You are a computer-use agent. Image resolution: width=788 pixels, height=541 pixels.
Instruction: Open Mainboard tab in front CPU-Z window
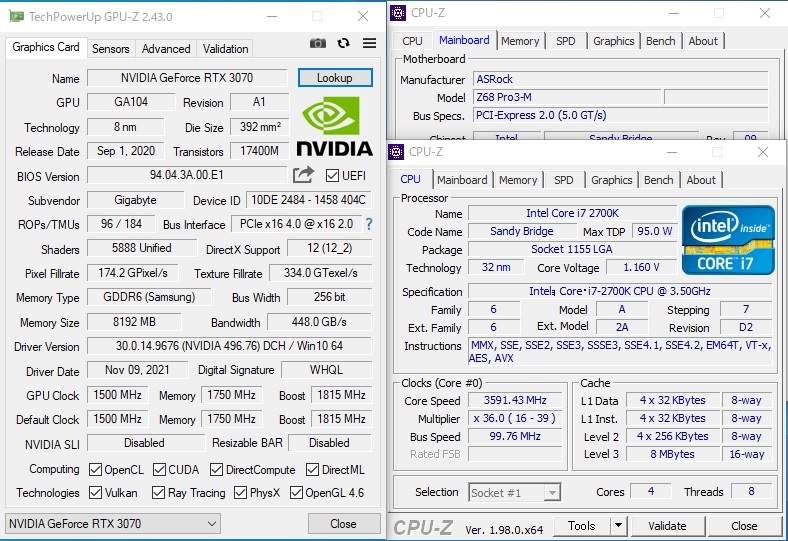click(x=462, y=180)
